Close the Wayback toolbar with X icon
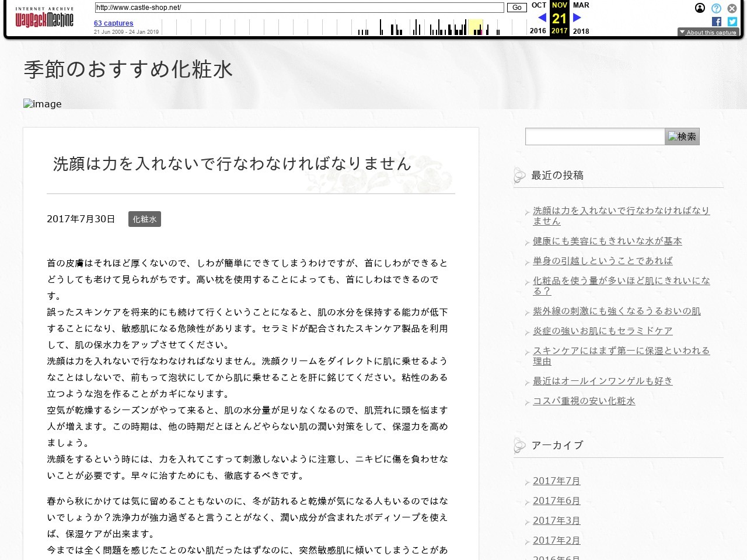The image size is (747, 560). click(x=732, y=8)
